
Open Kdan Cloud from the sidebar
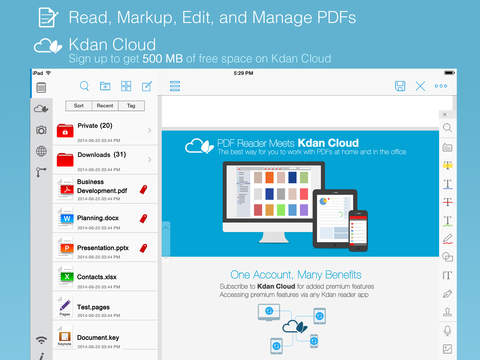(x=41, y=109)
